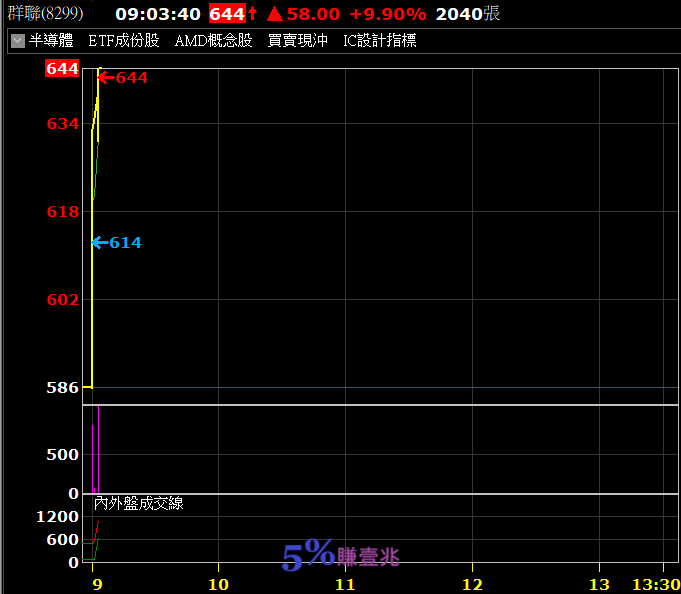This screenshot has width=681, height=594.
Task: Click the small up arrow beside price 644
Action: click(x=253, y=14)
